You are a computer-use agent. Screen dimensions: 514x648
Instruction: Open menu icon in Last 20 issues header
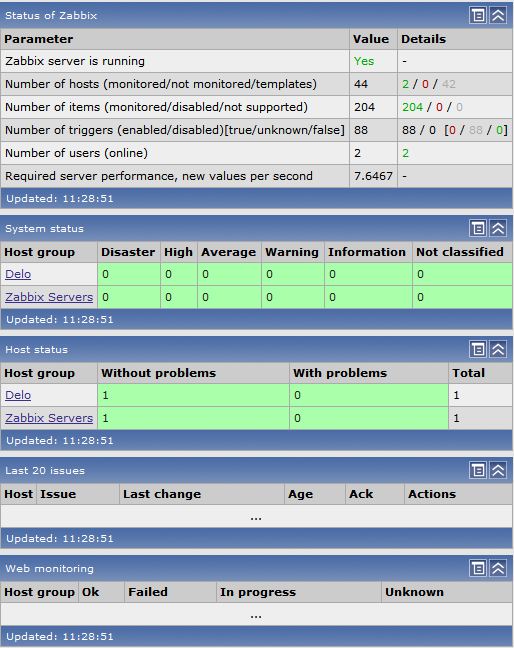(478, 470)
